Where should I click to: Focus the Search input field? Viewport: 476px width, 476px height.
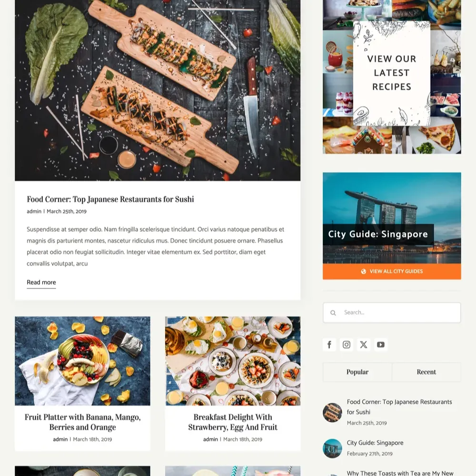click(392, 312)
